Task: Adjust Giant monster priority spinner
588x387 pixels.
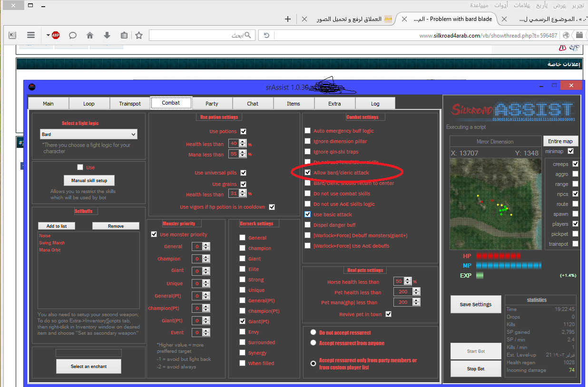Action: click(x=206, y=271)
